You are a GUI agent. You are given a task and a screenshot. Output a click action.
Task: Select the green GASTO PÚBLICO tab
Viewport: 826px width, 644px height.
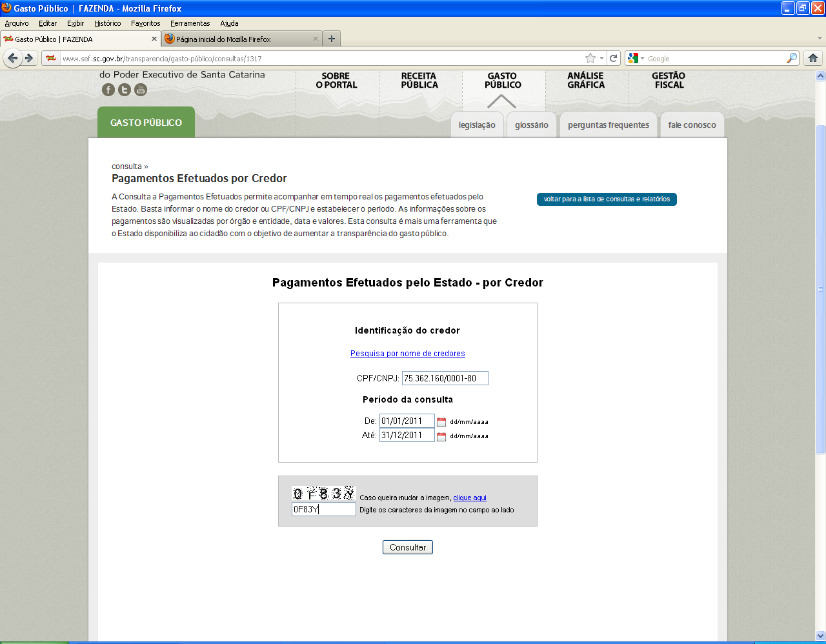click(146, 122)
